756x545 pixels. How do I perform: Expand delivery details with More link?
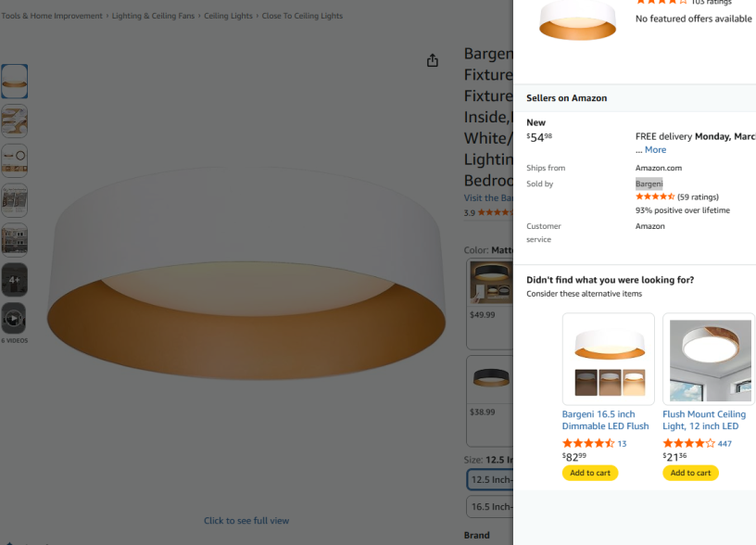(655, 150)
